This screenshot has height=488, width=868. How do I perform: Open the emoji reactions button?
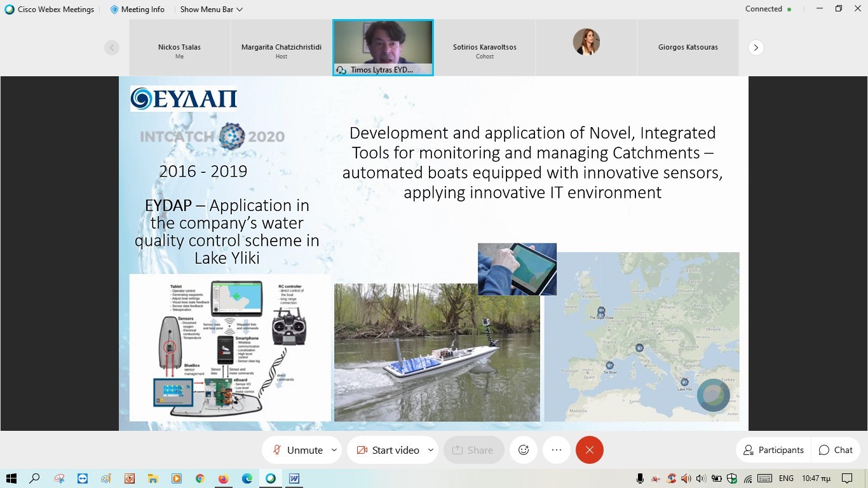click(524, 450)
